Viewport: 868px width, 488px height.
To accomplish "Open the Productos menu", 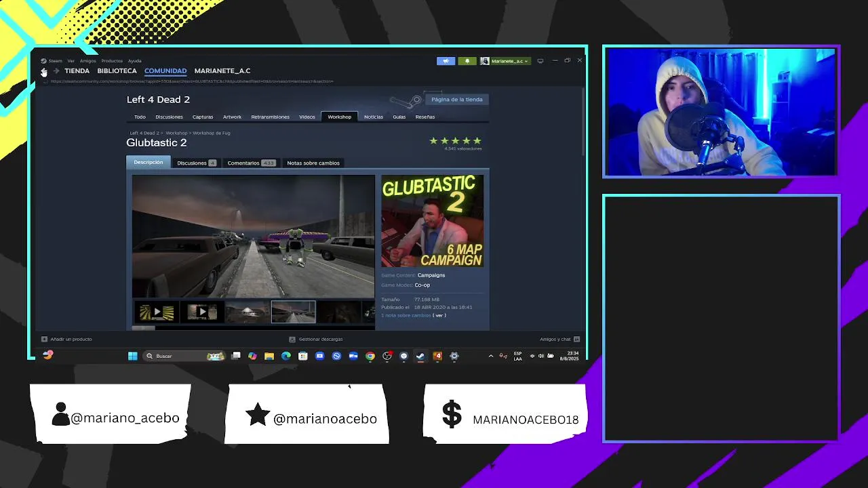I will [112, 61].
